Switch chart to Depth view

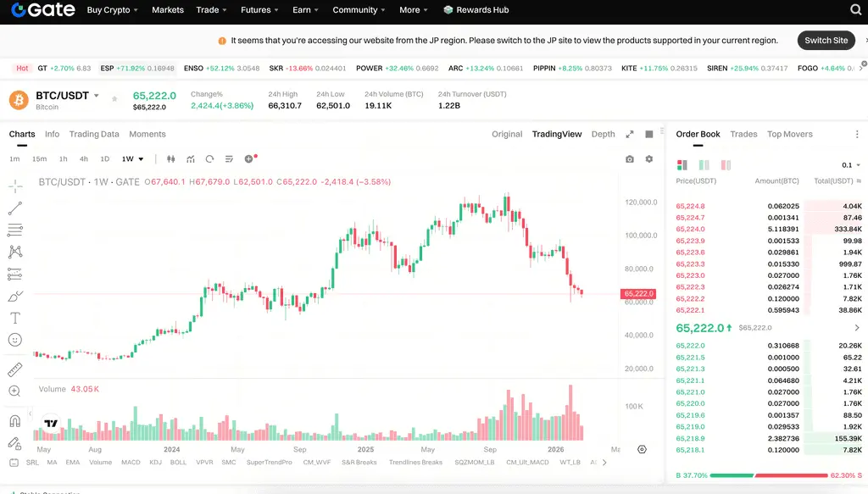click(603, 134)
